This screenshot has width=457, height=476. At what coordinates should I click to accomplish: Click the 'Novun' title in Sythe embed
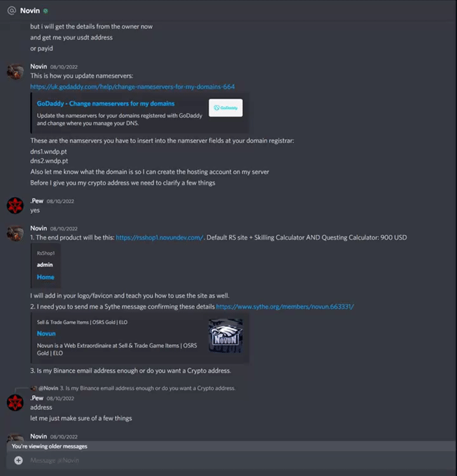tap(46, 333)
